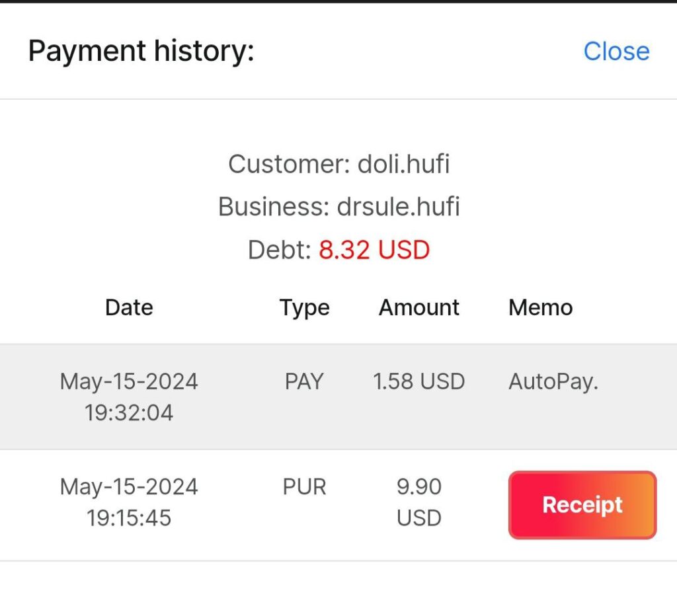Select the May-15-2024 date of PAY row
677x616 pixels.
click(129, 381)
